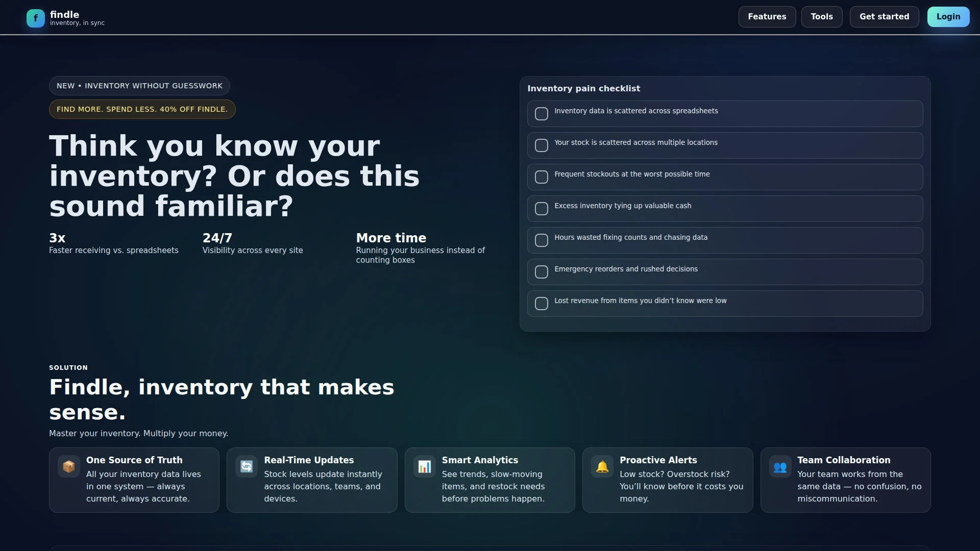Check 'Excess inventory tying up valuable cash'
The image size is (980, 551).
542,209
